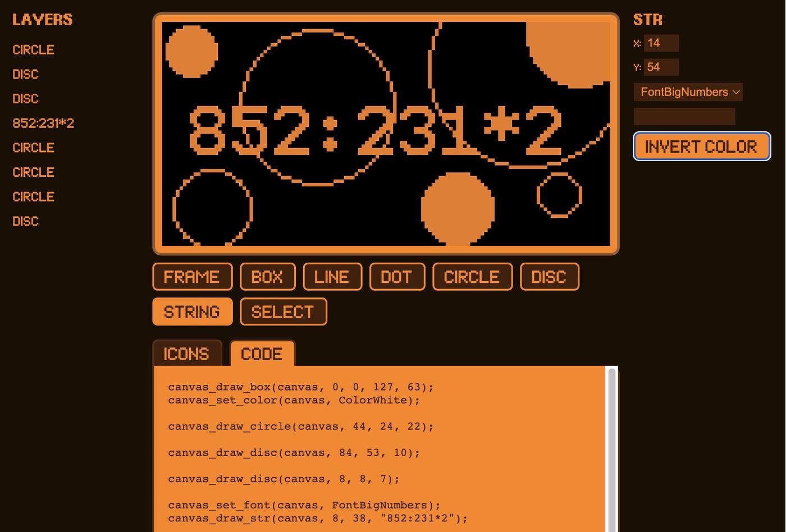Select the first CIRCLE layer in list
This screenshot has width=786, height=532.
pos(33,50)
